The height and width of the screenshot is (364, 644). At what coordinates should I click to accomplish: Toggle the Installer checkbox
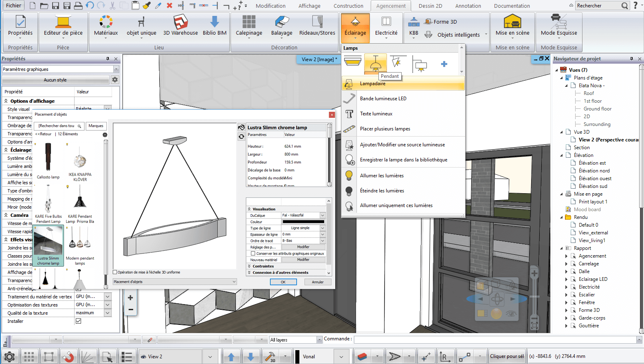(x=79, y=321)
